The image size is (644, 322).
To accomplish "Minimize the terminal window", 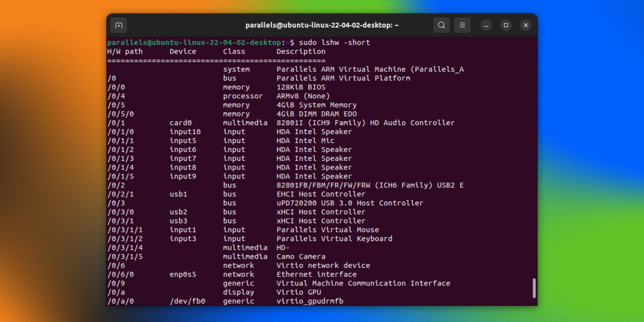I will tap(486, 25).
